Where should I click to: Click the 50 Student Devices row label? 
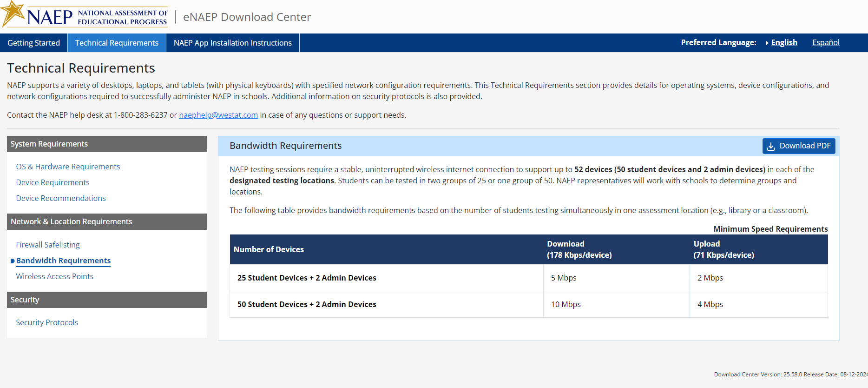click(307, 304)
